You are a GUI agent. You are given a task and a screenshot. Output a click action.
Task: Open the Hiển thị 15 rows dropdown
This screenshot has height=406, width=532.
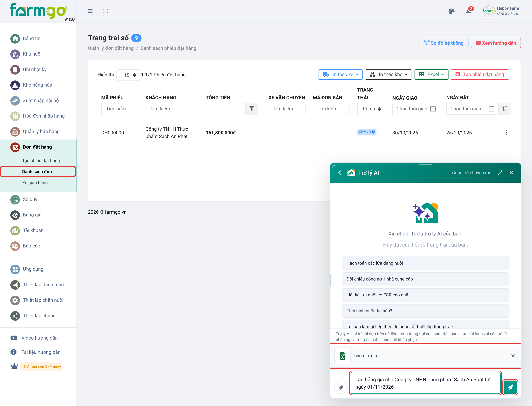click(x=128, y=75)
